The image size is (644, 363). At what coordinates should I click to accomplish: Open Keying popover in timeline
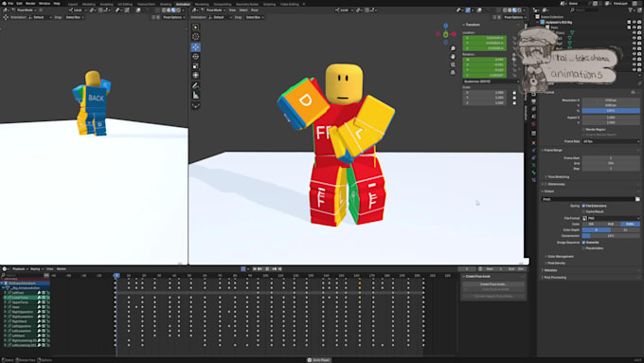[36, 269]
